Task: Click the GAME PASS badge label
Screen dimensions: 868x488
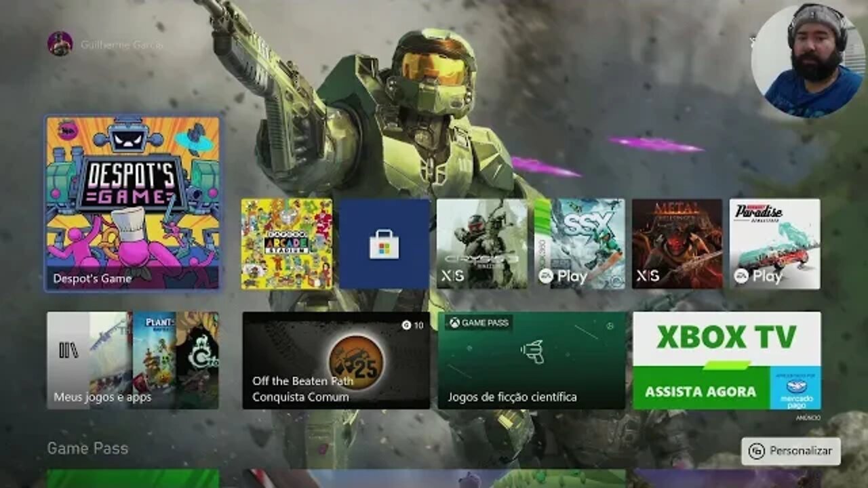Action: pos(478,323)
